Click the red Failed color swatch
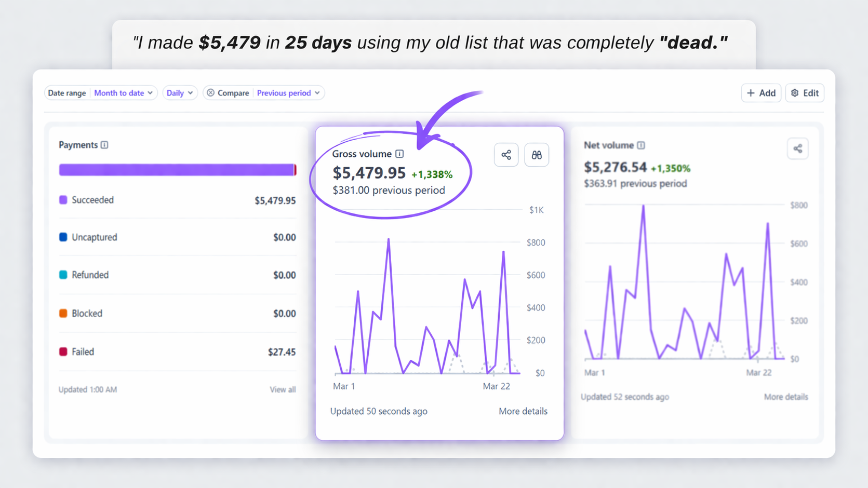This screenshot has width=868, height=488. pos(63,351)
